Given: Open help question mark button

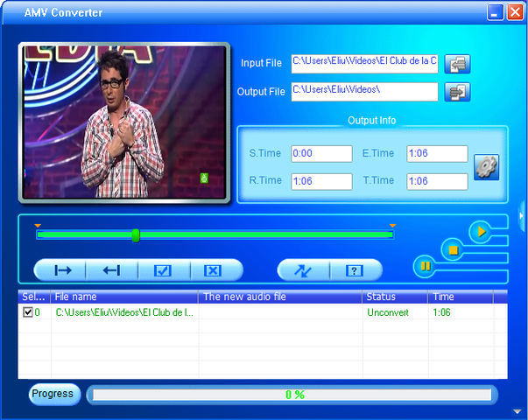Looking at the screenshot, I should point(356,270).
